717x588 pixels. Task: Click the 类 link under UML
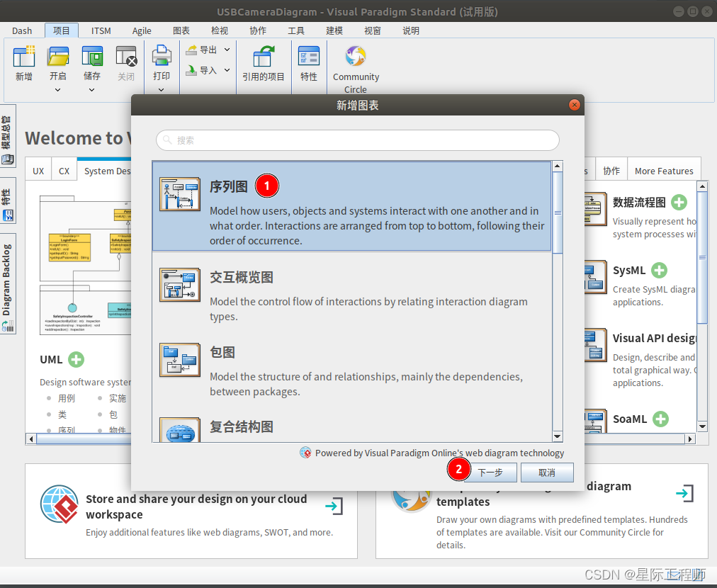click(x=62, y=414)
